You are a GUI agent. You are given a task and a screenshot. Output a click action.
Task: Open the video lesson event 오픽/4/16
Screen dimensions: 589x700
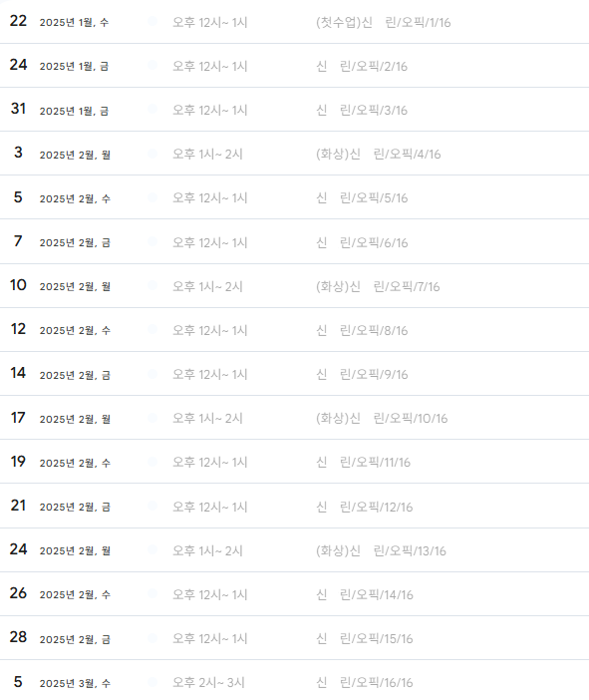379,154
